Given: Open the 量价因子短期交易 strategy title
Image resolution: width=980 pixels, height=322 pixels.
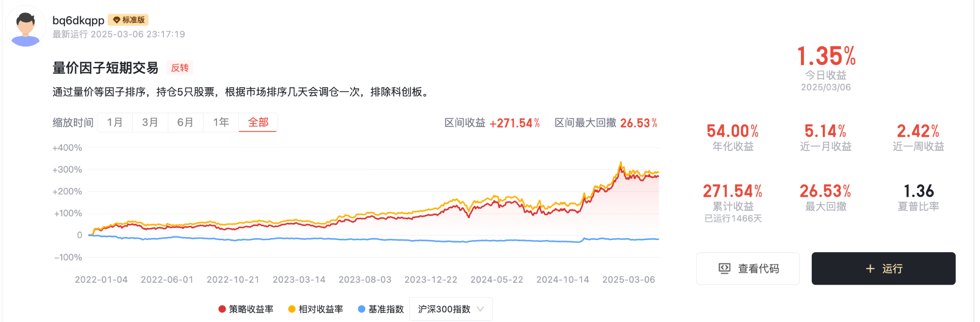Looking at the screenshot, I should pos(105,68).
